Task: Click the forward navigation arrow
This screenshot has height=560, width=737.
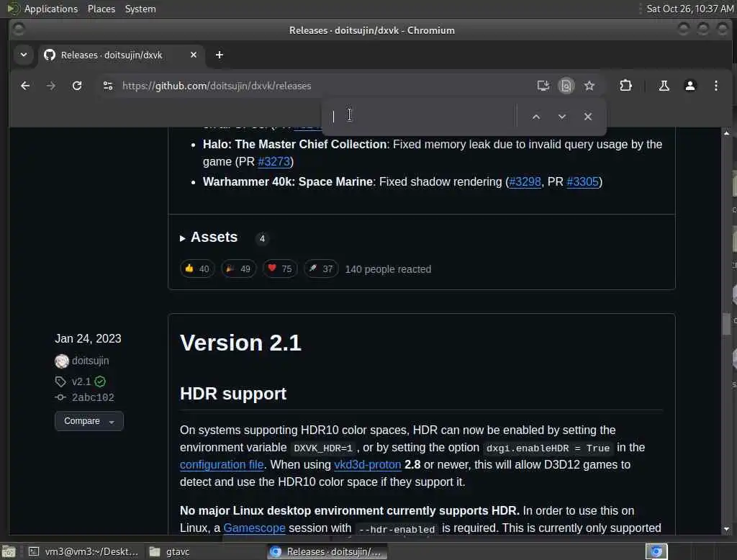Action: (51, 86)
